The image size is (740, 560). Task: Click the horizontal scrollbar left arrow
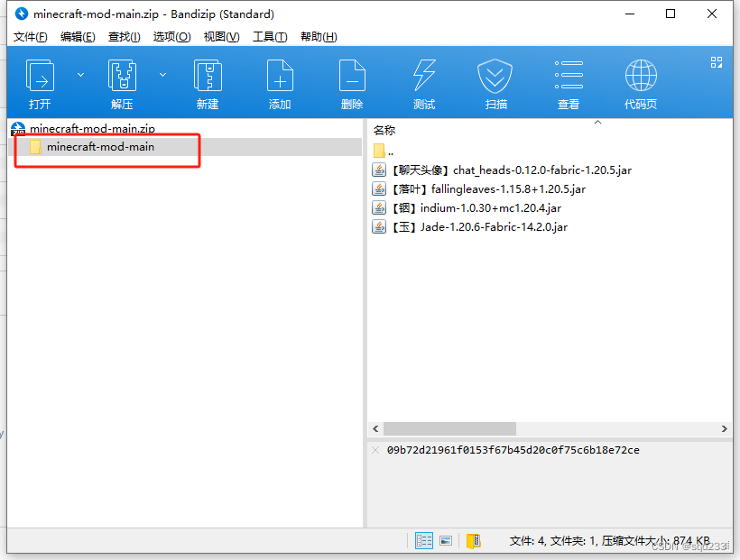point(375,429)
